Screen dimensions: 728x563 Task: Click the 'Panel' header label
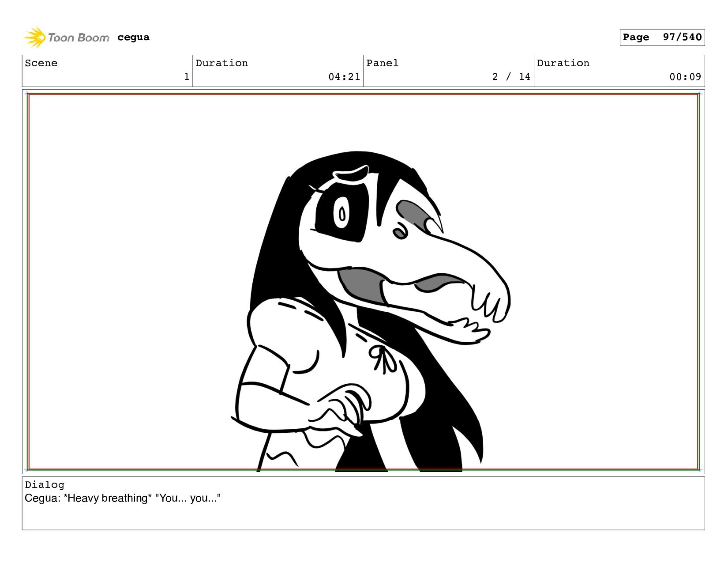(383, 63)
